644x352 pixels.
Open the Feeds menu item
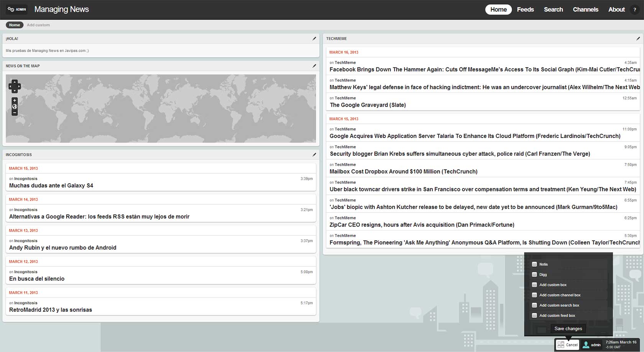click(525, 10)
